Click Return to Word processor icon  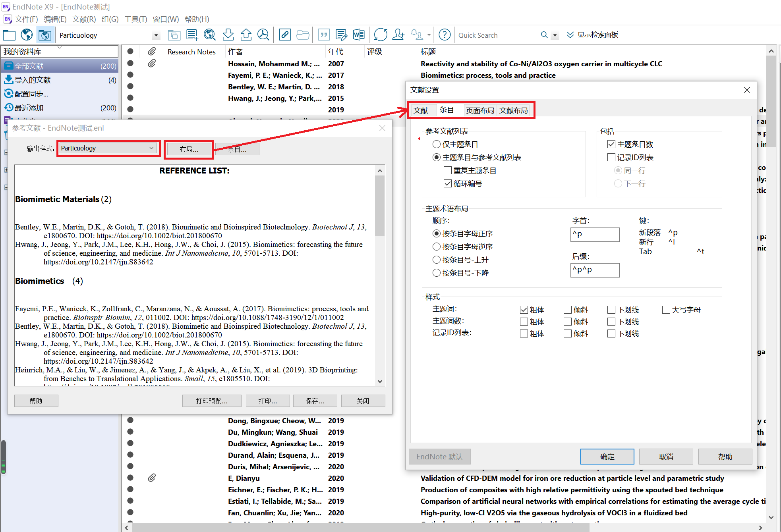click(359, 35)
